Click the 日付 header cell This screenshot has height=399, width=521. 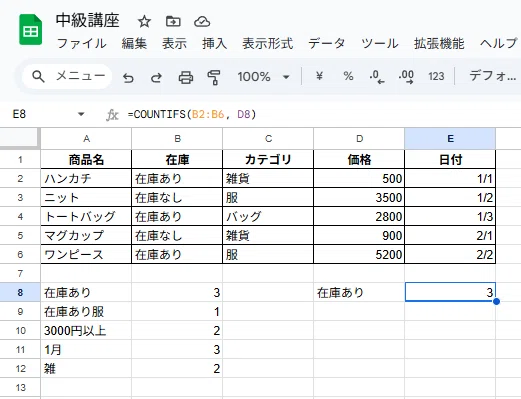point(450,160)
